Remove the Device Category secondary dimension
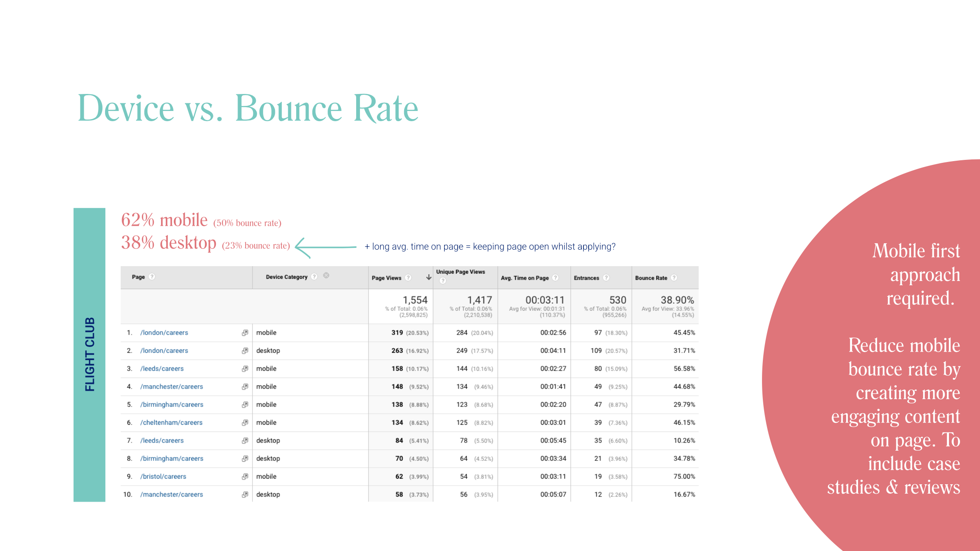Image resolution: width=980 pixels, height=551 pixels. pos(326,275)
